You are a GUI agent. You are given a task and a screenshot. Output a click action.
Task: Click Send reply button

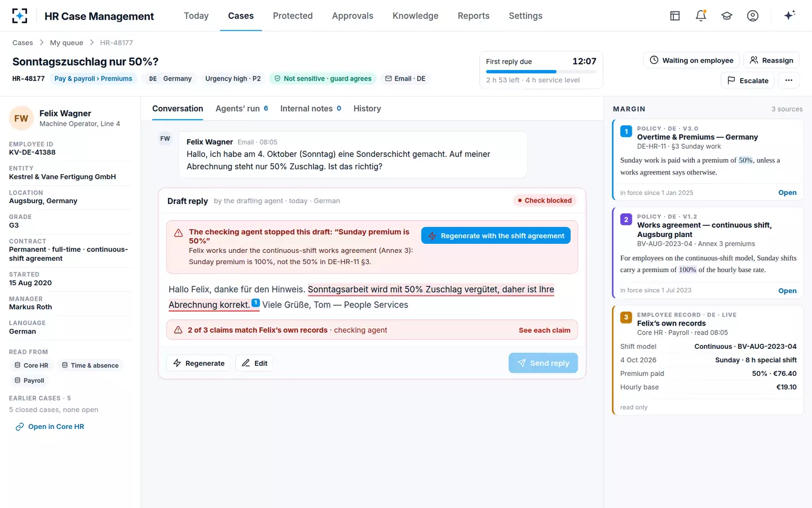pos(543,363)
